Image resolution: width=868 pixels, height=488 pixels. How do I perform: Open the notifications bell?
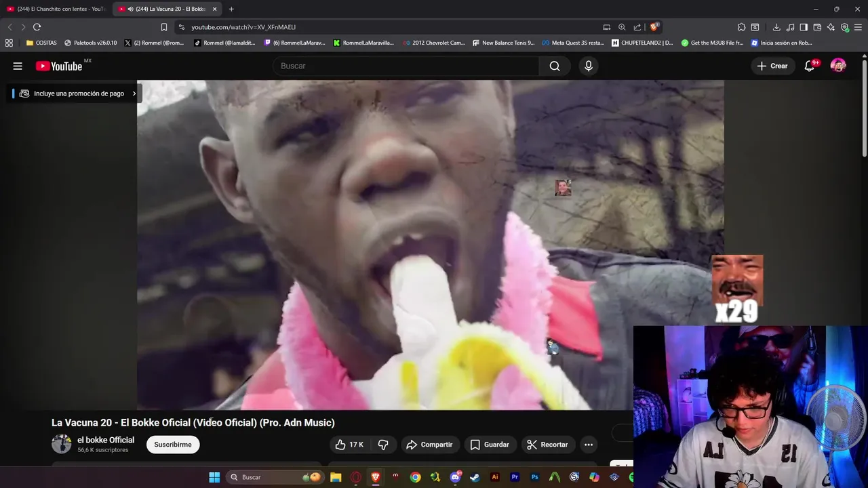point(810,66)
